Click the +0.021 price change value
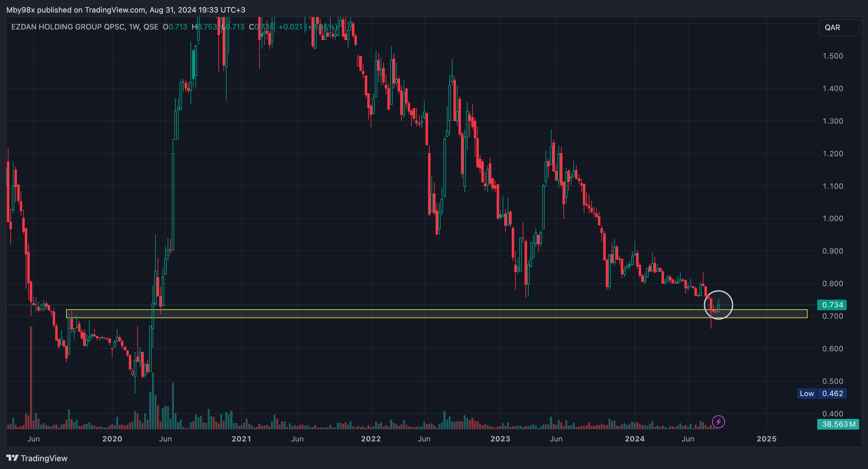The image size is (868, 469). (290, 27)
